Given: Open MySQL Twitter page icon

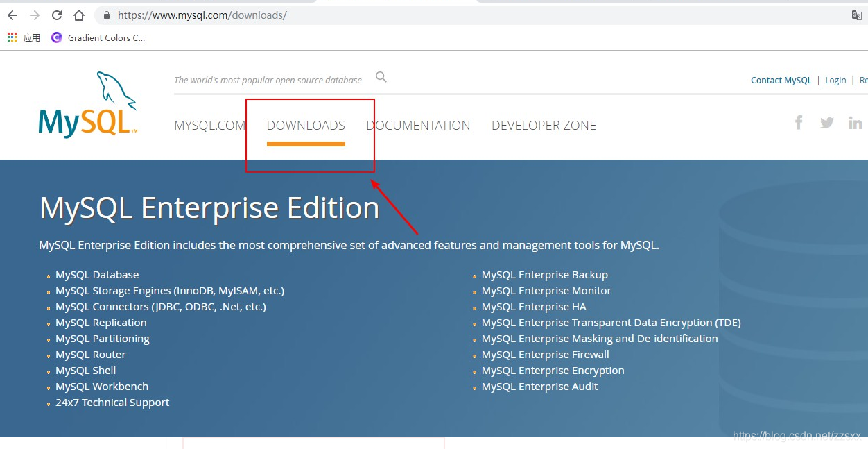Looking at the screenshot, I should coord(826,123).
